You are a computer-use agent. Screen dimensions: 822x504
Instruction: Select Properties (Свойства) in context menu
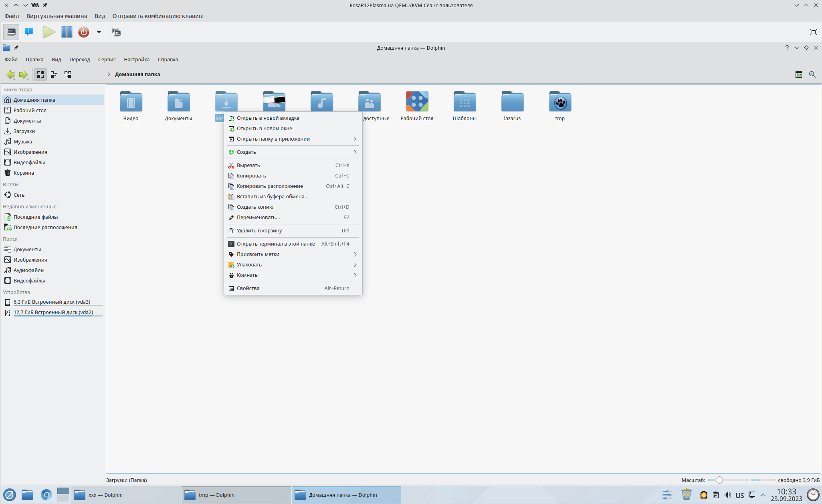coord(248,288)
